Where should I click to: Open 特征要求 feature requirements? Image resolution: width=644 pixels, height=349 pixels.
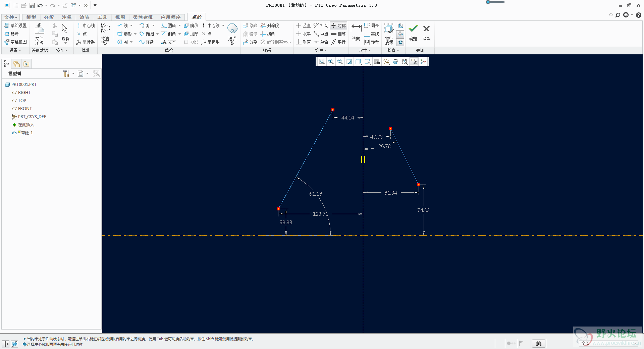tap(389, 34)
